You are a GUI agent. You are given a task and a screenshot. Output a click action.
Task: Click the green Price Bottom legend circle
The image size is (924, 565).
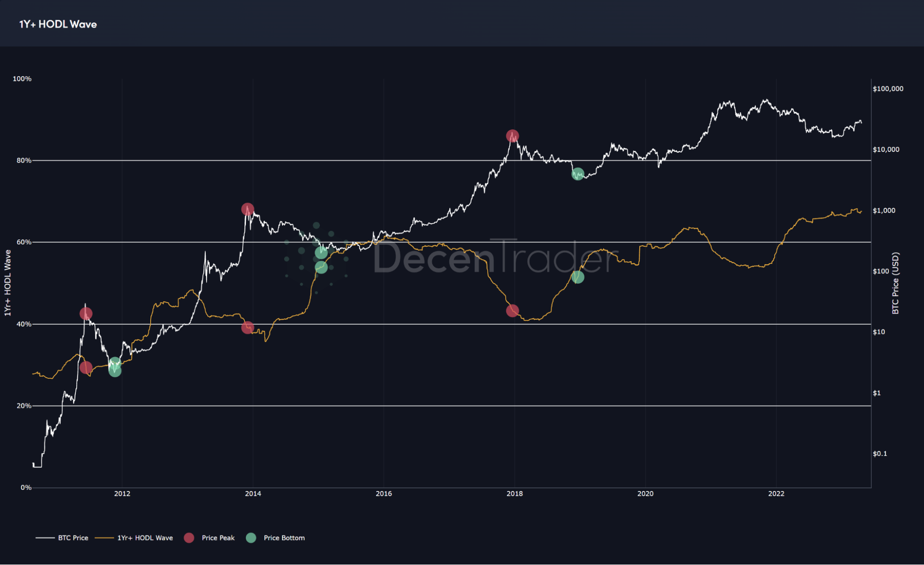[x=252, y=538]
